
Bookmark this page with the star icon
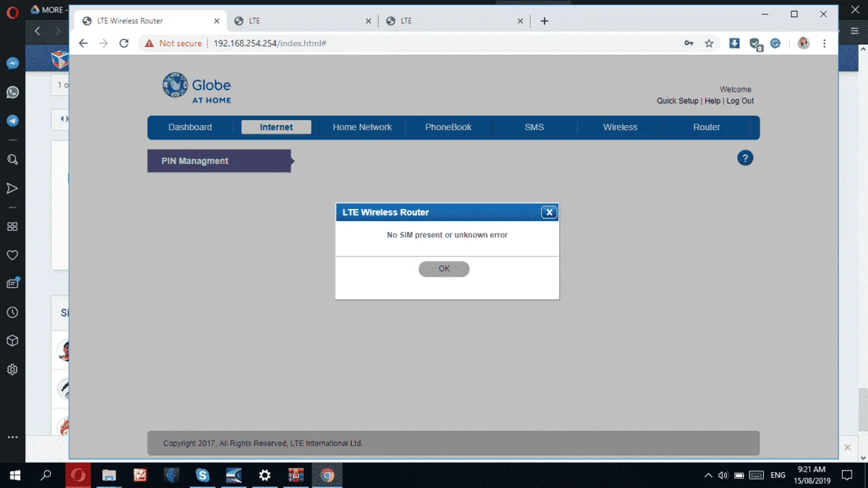tap(709, 43)
